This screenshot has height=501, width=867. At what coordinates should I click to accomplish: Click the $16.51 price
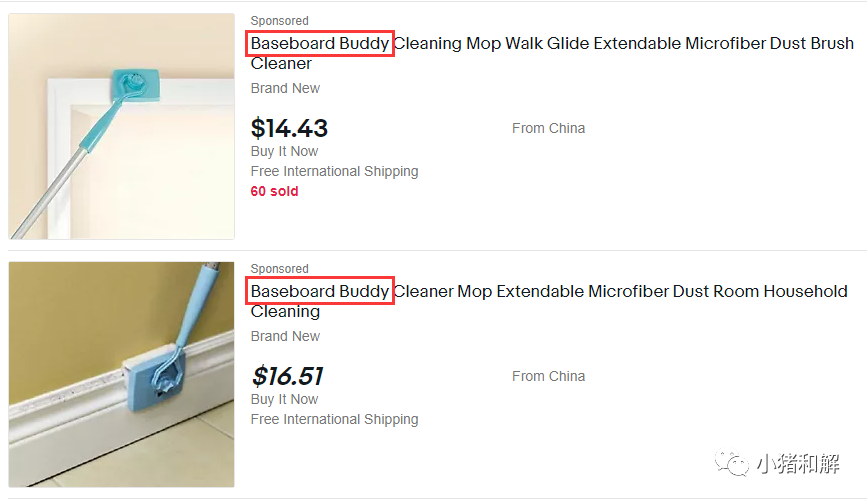pos(288,376)
